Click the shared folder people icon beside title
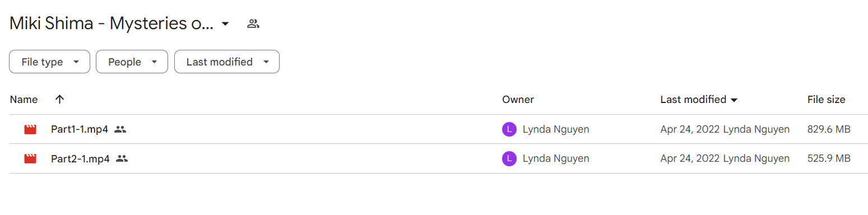868x215 pixels. (253, 24)
